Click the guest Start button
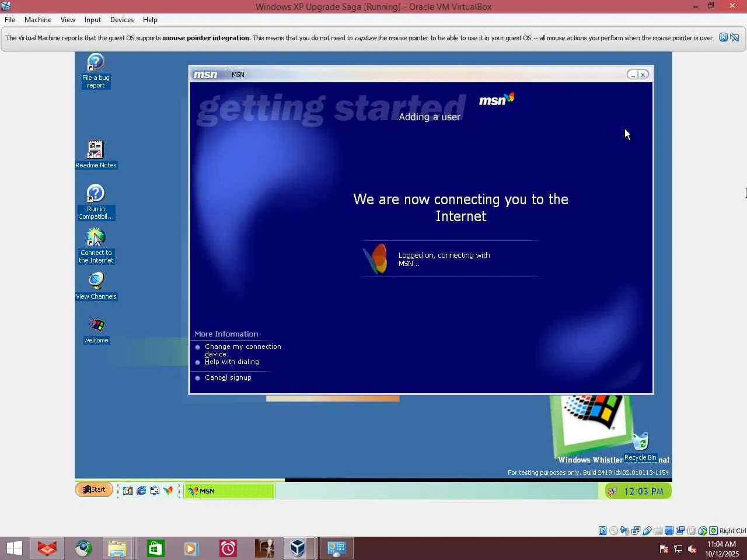This screenshot has width=747, height=560. point(94,489)
